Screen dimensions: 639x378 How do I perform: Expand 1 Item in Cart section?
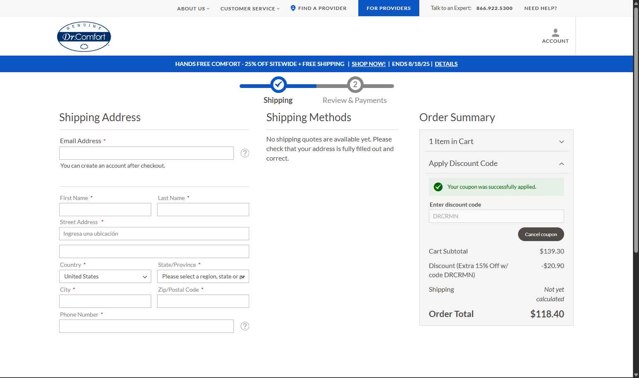click(x=496, y=141)
